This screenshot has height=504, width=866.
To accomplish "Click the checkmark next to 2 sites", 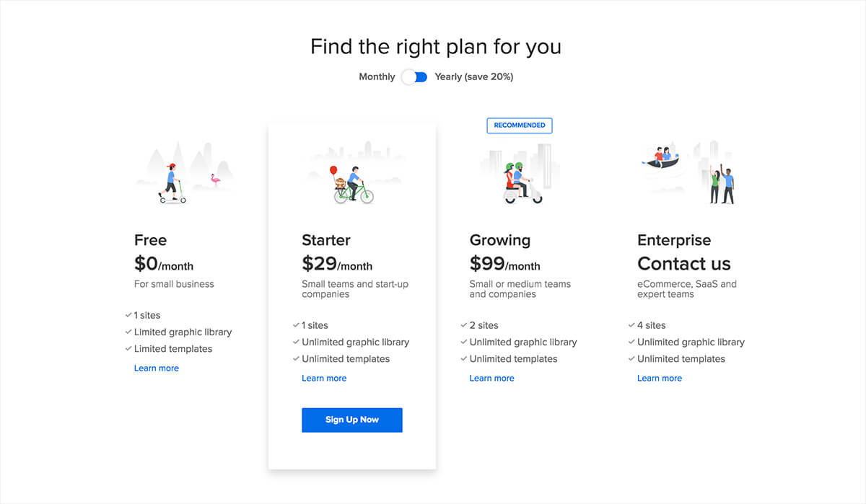I will coord(463,325).
